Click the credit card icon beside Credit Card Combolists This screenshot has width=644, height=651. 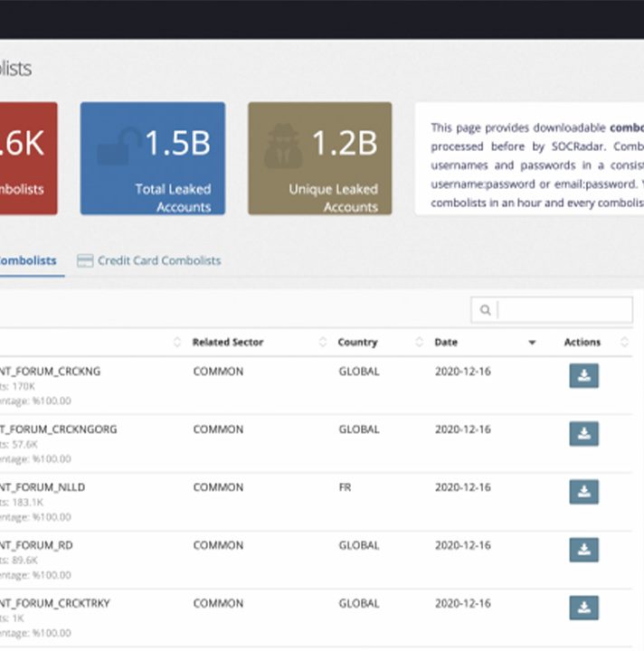85,260
